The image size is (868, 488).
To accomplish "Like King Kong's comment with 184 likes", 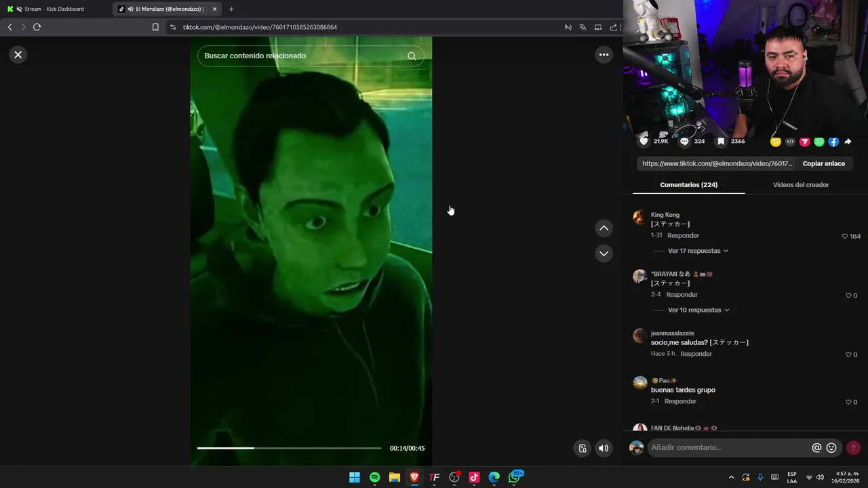I will (x=845, y=237).
